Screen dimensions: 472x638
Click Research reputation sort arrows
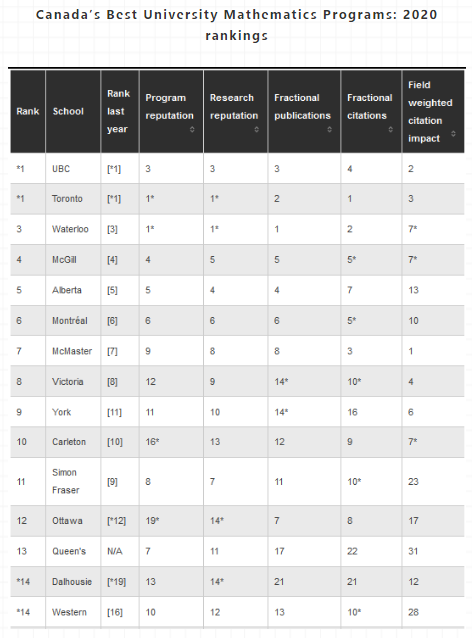coord(256,129)
